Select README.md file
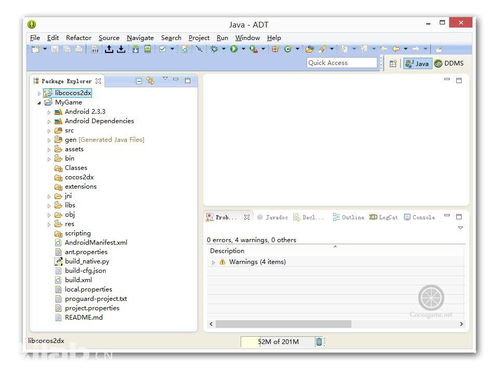Viewport: 499px width, 370px height. (x=79, y=317)
